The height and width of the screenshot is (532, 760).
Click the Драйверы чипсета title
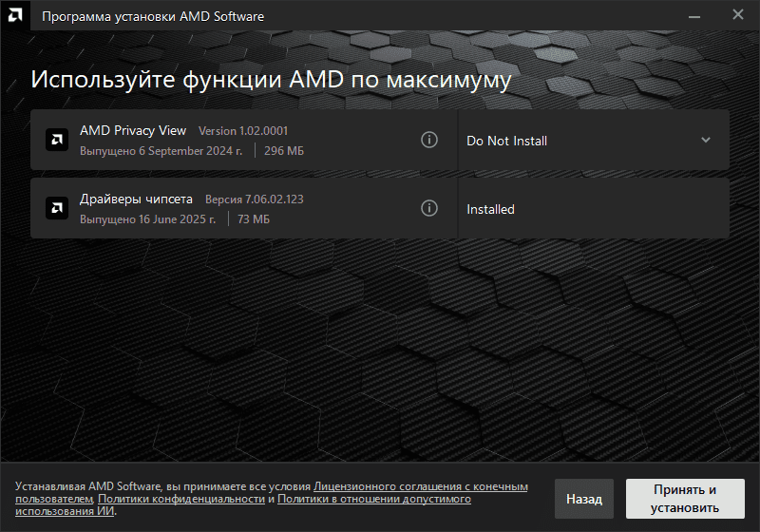pos(136,199)
